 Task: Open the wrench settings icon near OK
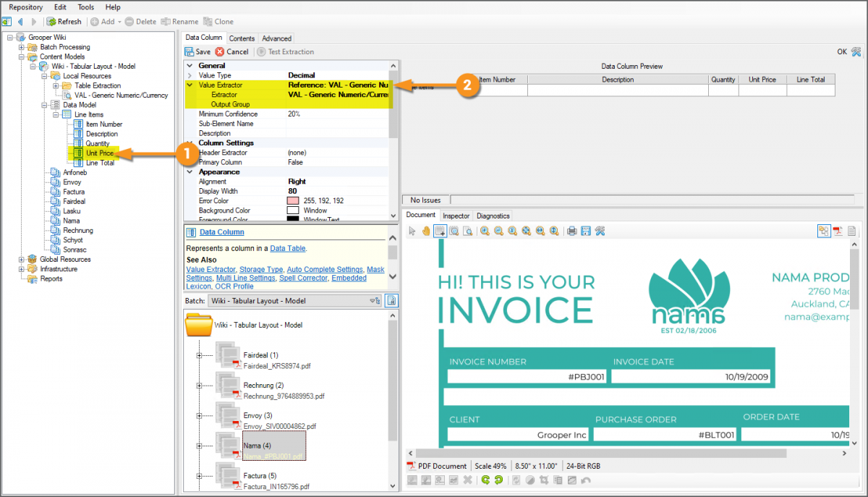tap(856, 51)
